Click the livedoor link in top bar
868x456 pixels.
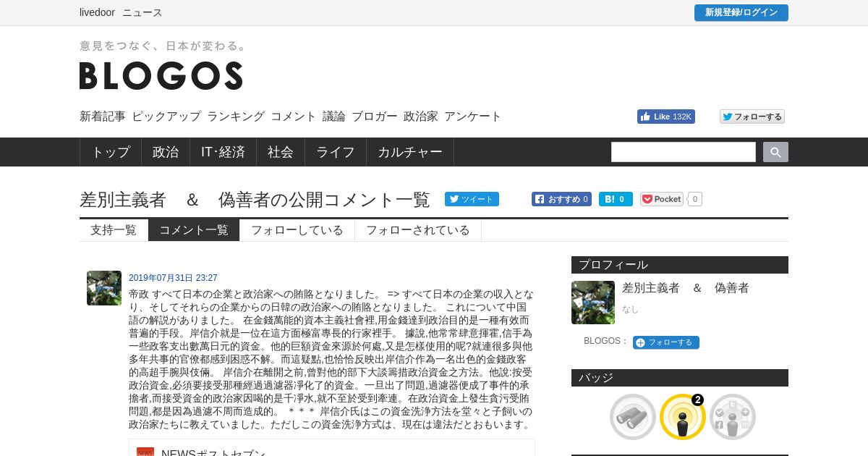pyautogui.click(x=97, y=12)
